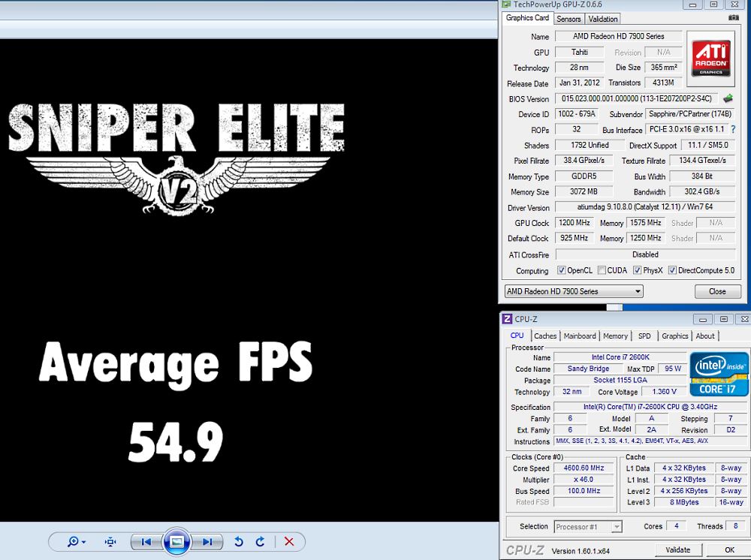Open the About tab in CPU-Z
Viewport: 751px width, 560px height.
click(705, 336)
